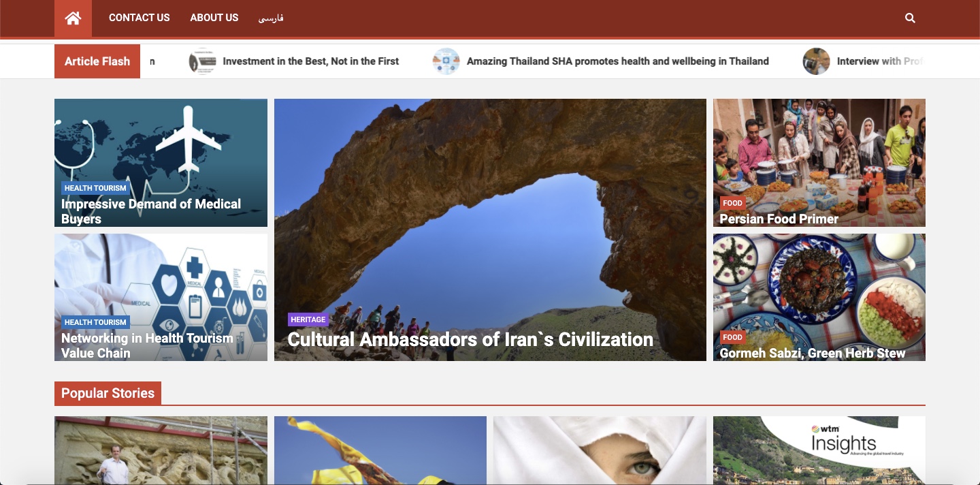The width and height of the screenshot is (980, 485).
Task: Click Food tag on Gormeh Sabzi
Action: click(x=732, y=337)
